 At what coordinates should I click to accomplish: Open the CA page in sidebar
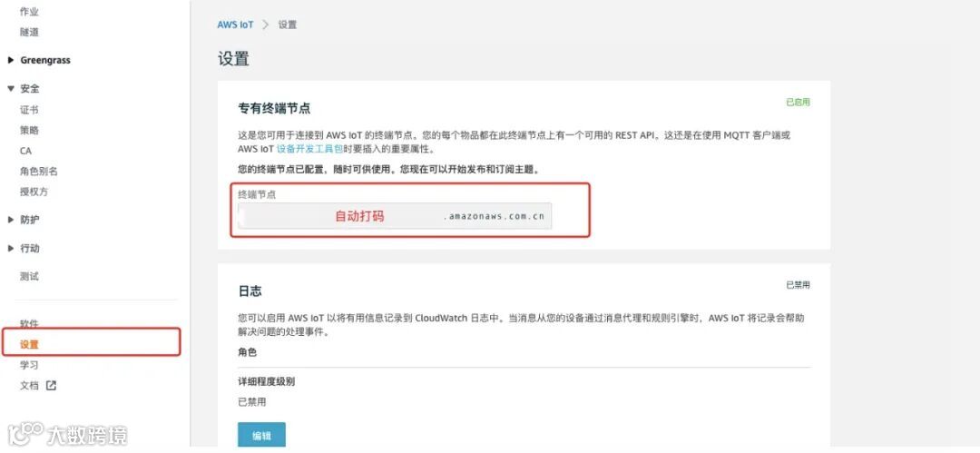(x=25, y=151)
